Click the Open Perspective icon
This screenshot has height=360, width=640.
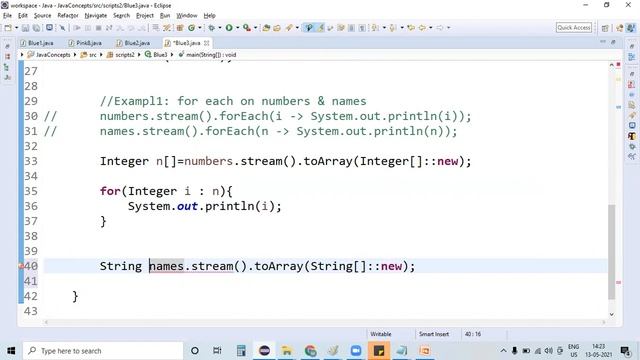[x=605, y=28]
